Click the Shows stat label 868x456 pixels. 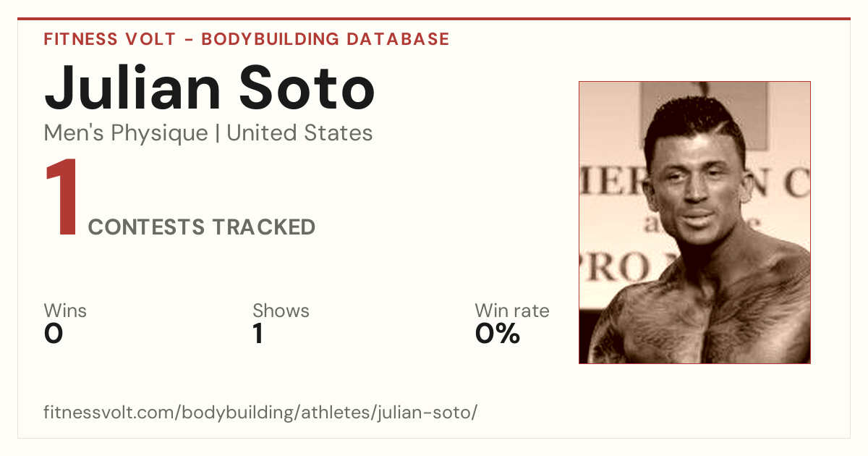point(281,311)
